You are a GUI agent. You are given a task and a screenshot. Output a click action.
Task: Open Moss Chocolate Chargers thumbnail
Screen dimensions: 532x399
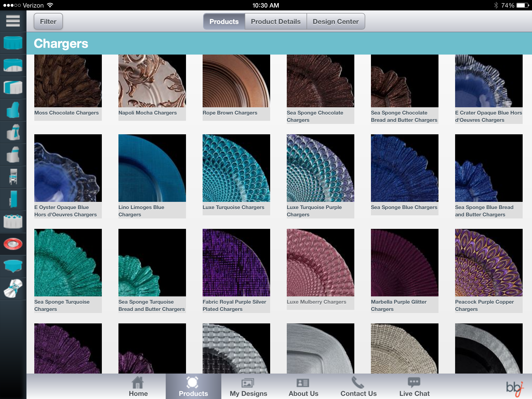[68, 81]
